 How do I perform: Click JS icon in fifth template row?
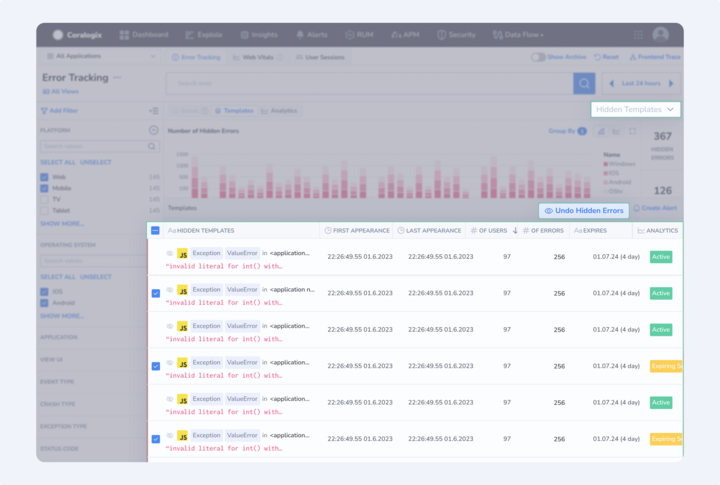tap(183, 400)
